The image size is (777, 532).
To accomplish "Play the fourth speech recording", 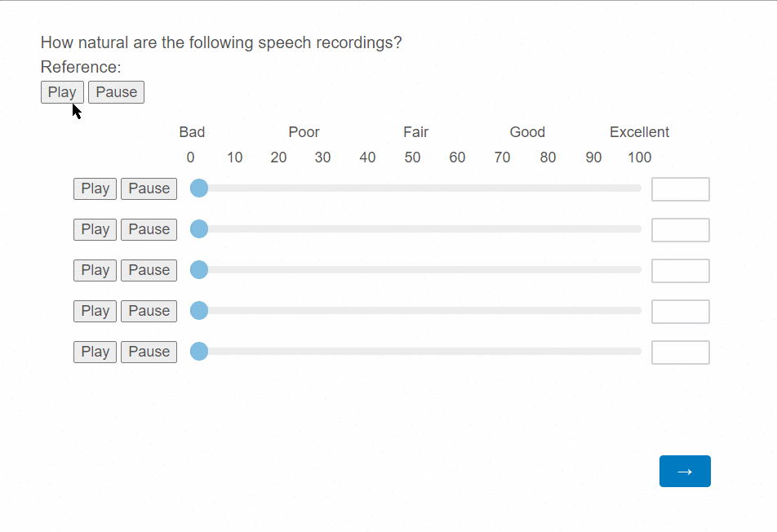I will [x=95, y=311].
